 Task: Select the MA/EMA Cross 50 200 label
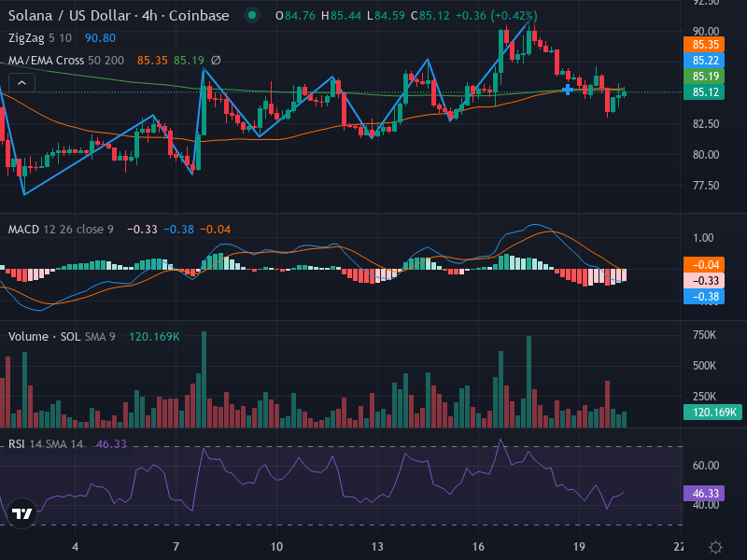point(65,61)
